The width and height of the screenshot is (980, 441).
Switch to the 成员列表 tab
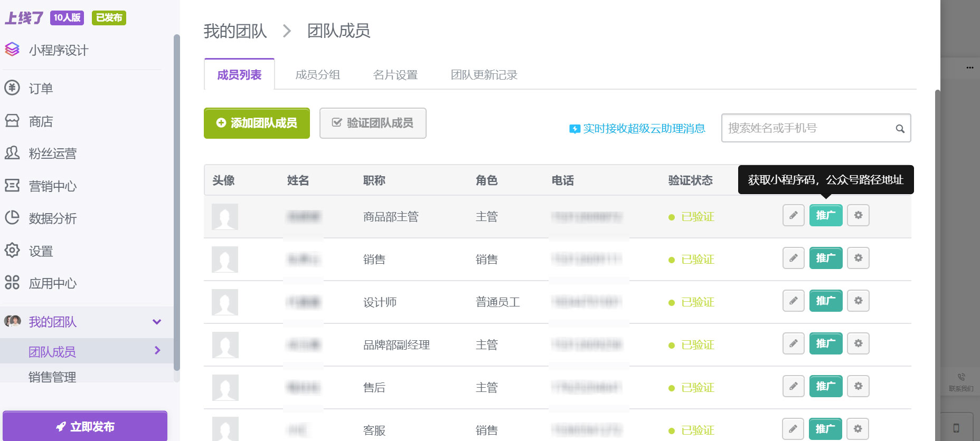tap(239, 74)
